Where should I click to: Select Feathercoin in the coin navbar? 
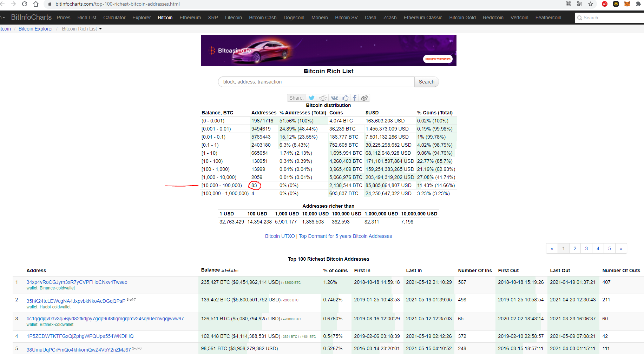pyautogui.click(x=548, y=18)
